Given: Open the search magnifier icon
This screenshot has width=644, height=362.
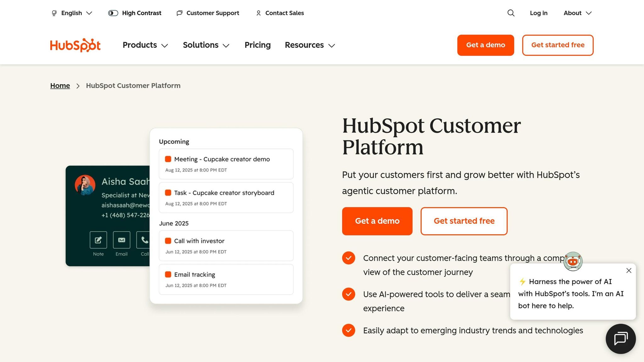Looking at the screenshot, I should coord(511,13).
